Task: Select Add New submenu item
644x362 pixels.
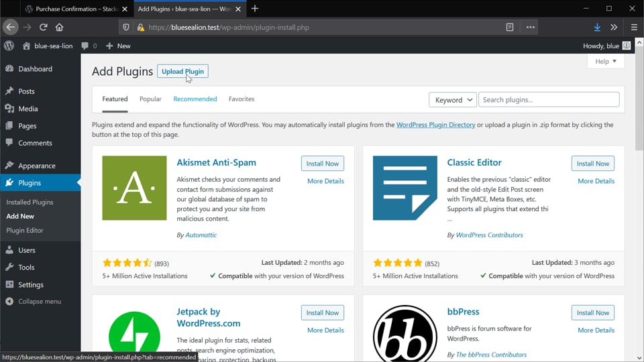Action: (x=20, y=216)
